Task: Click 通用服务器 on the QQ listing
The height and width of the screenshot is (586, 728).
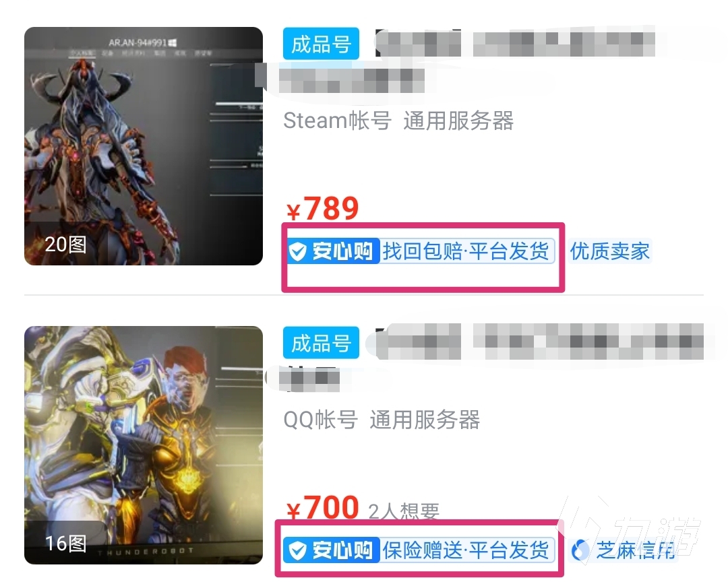Action: (425, 420)
